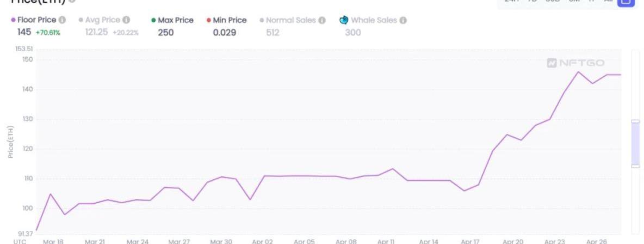
Task: Click the top handle of vertical zoom slider
Action: (x=635, y=121)
